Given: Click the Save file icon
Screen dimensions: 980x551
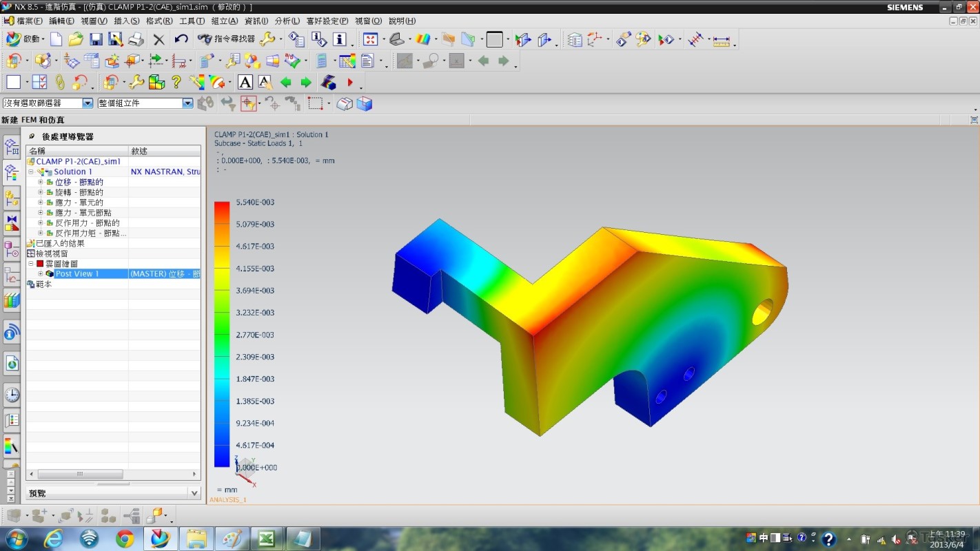Looking at the screenshot, I should tap(96, 39).
